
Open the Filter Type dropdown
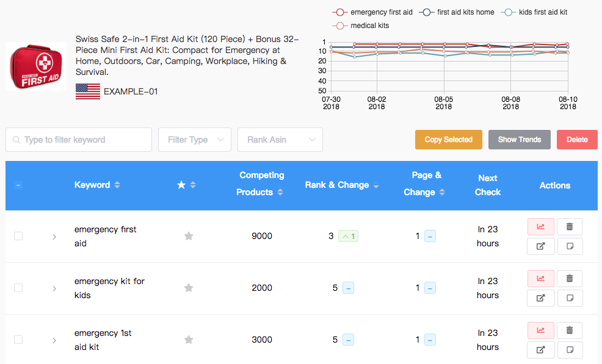pyautogui.click(x=195, y=140)
